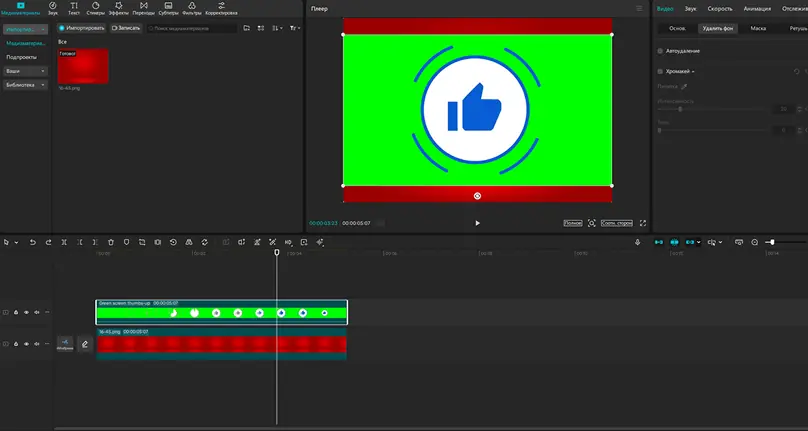Open the Эффекты (Effects) panel
Viewport: 808px width, 431px height.
click(119, 8)
